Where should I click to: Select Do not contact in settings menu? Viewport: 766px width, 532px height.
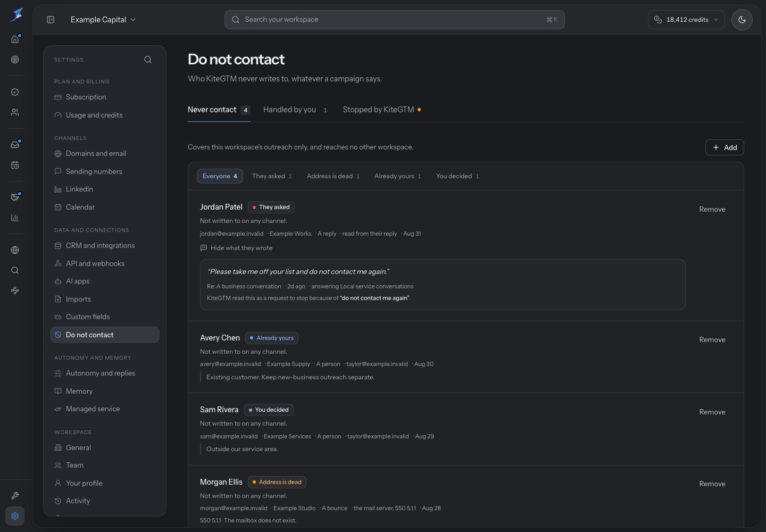(105, 335)
